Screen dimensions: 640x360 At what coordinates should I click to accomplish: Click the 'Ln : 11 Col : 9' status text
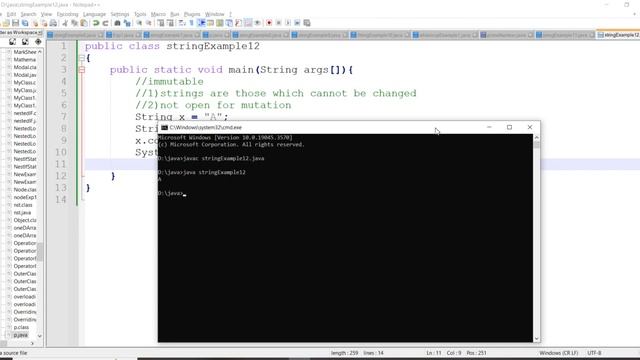[444, 353]
